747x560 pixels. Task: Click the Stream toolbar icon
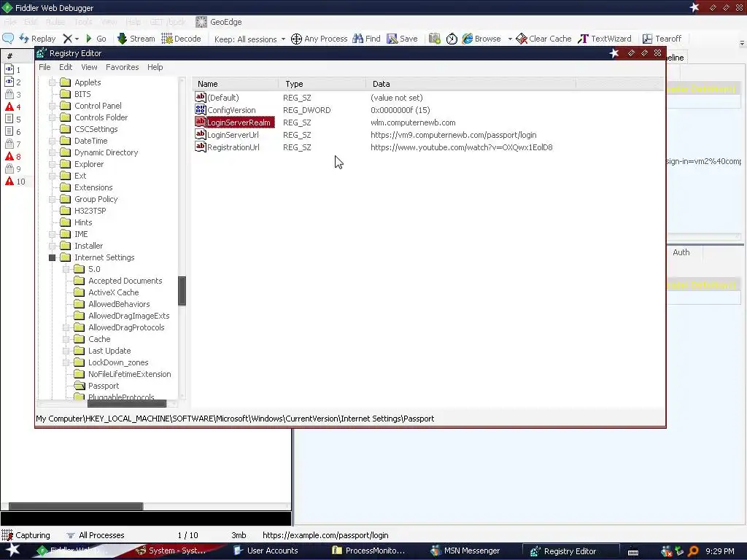pyautogui.click(x=122, y=39)
